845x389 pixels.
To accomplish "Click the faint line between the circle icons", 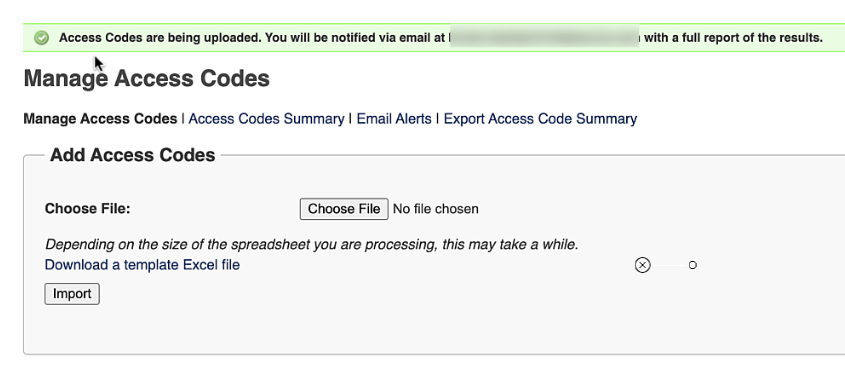I will tap(669, 265).
